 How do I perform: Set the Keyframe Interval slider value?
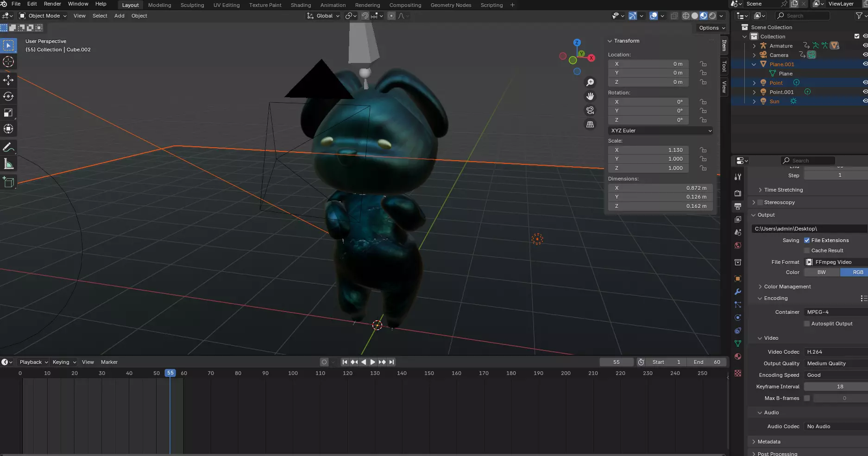(836, 387)
